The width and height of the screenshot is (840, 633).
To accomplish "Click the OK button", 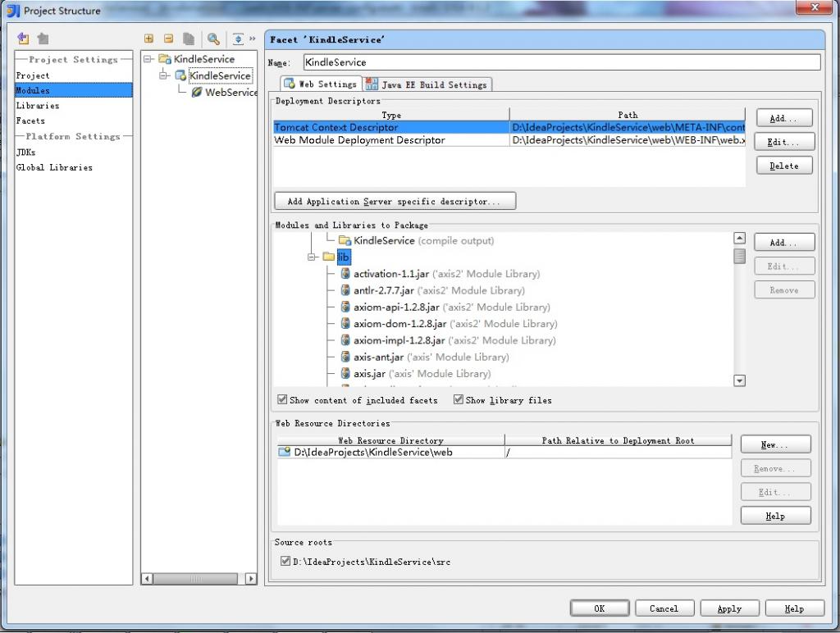I will [600, 608].
